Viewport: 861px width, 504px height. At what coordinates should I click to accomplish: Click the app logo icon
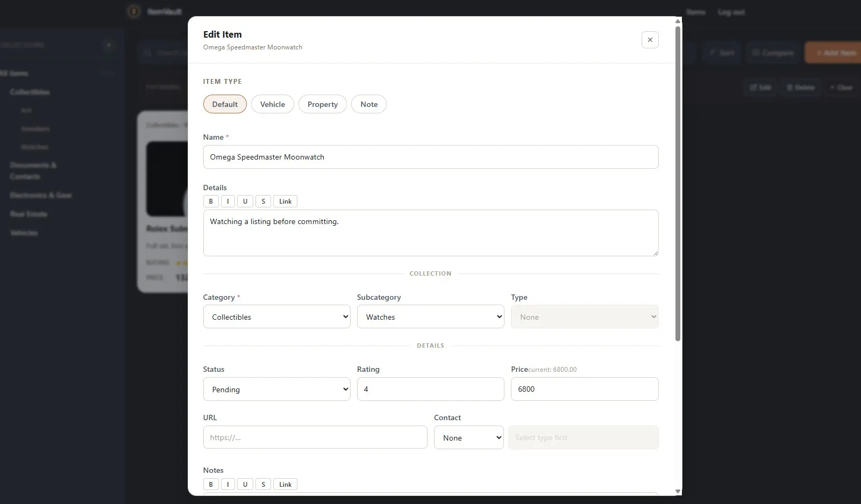(x=134, y=11)
